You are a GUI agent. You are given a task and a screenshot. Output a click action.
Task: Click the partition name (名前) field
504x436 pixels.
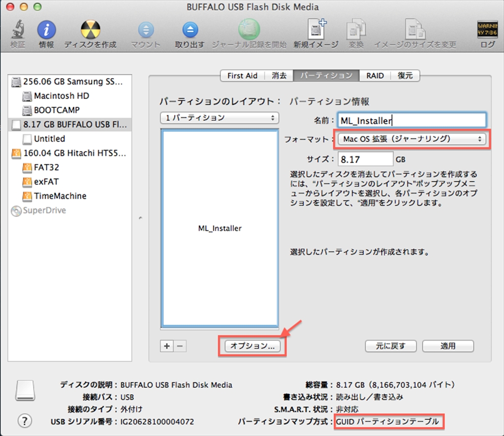[412, 121]
